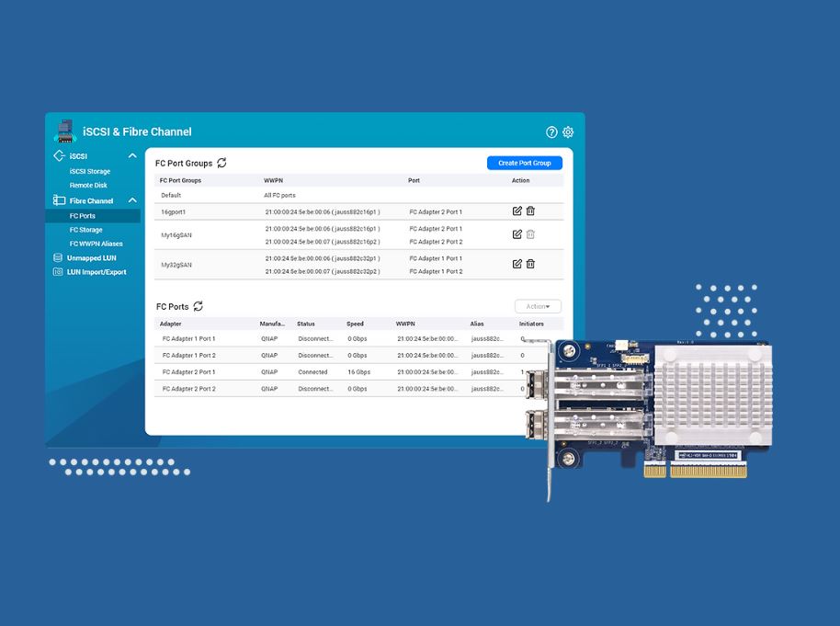Image resolution: width=840 pixels, height=626 pixels.
Task: Collapse the Fibre Channel sidebar section
Action: pos(132,200)
